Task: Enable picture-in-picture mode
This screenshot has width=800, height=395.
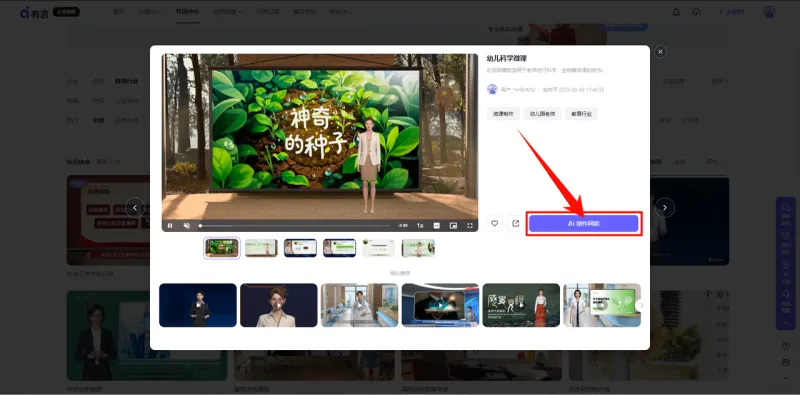Action: (453, 226)
